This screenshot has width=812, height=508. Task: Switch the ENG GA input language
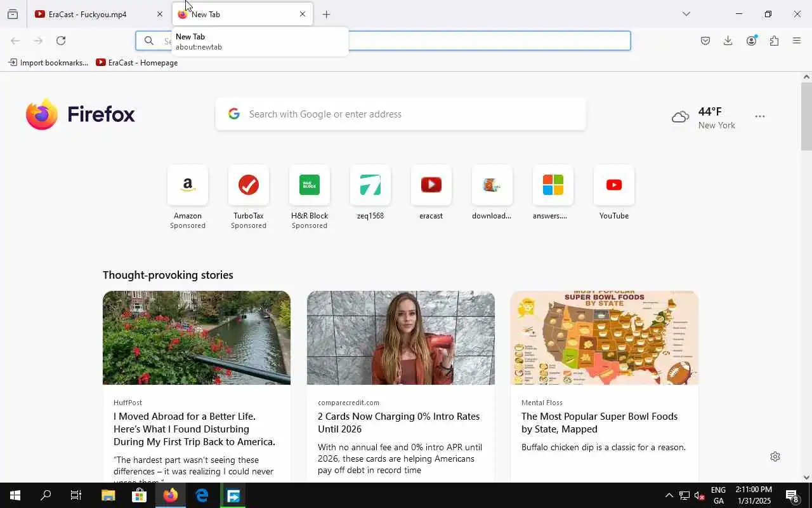pyautogui.click(x=719, y=496)
